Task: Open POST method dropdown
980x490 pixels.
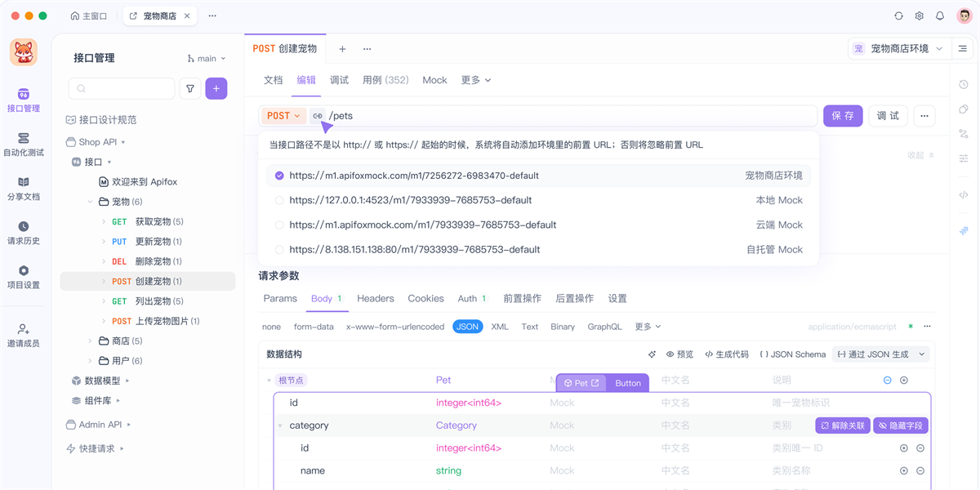Action: tap(283, 116)
